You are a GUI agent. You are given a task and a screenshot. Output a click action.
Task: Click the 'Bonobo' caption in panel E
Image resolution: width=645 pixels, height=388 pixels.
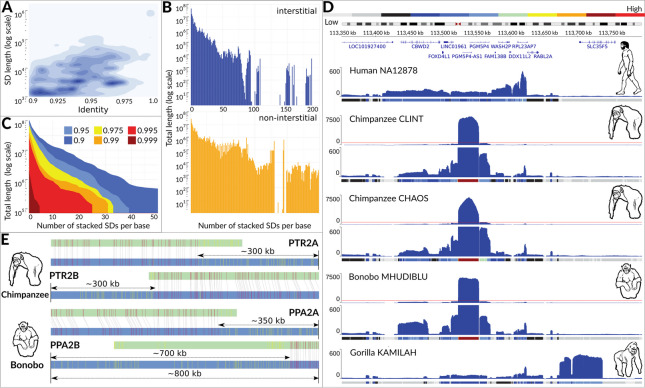click(27, 365)
